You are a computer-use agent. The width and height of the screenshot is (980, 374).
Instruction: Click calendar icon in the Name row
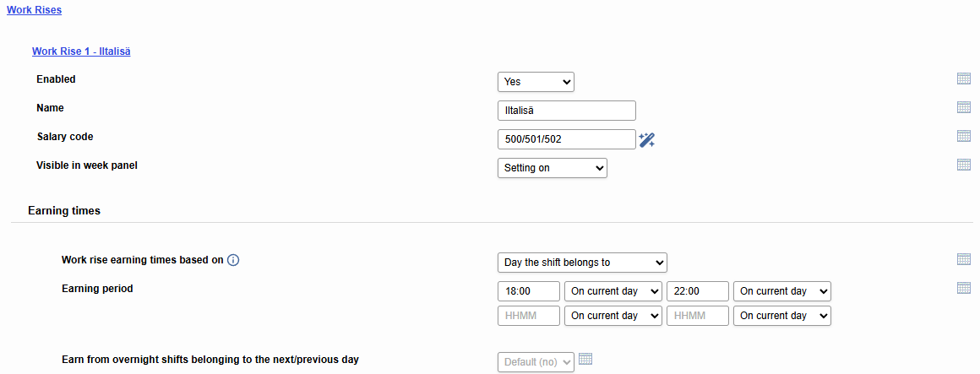click(964, 107)
